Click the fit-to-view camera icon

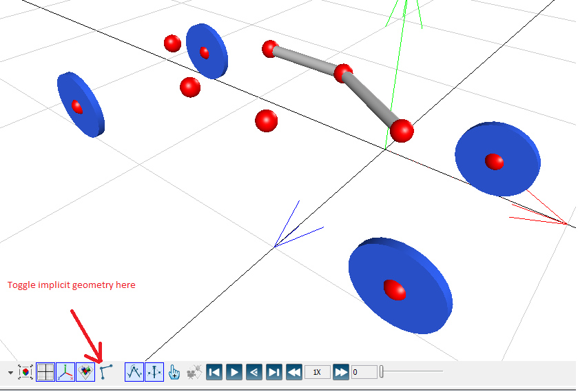coord(25,373)
